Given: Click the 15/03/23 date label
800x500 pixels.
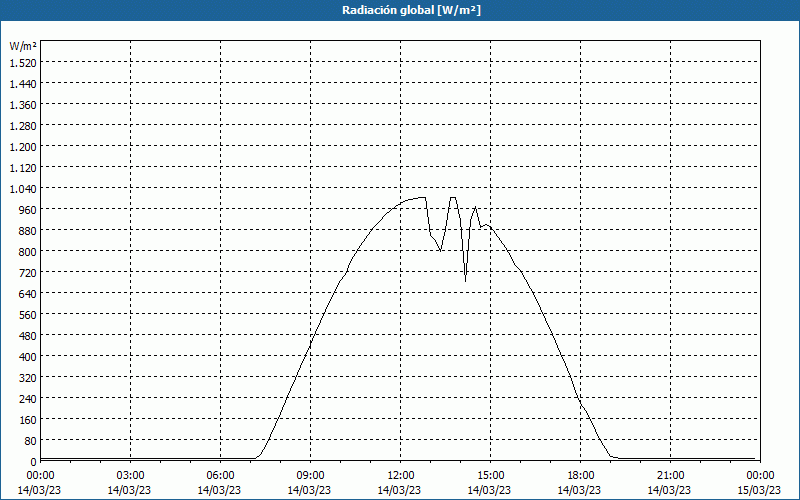Looking at the screenshot, I should [759, 490].
